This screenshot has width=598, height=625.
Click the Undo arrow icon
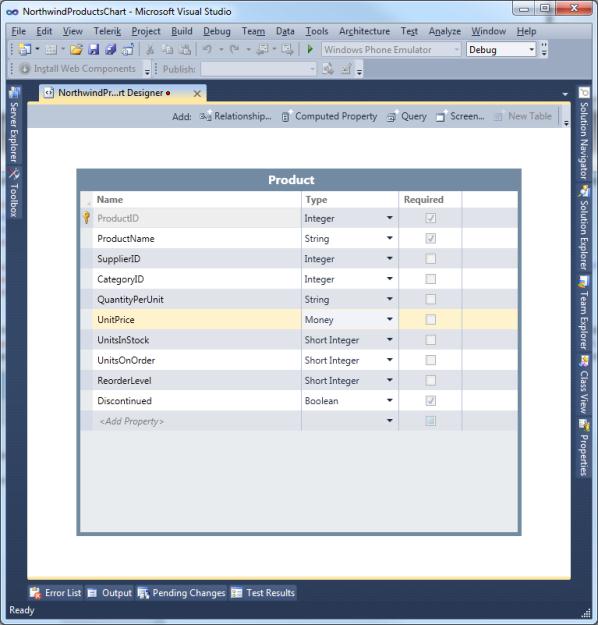[x=207, y=49]
